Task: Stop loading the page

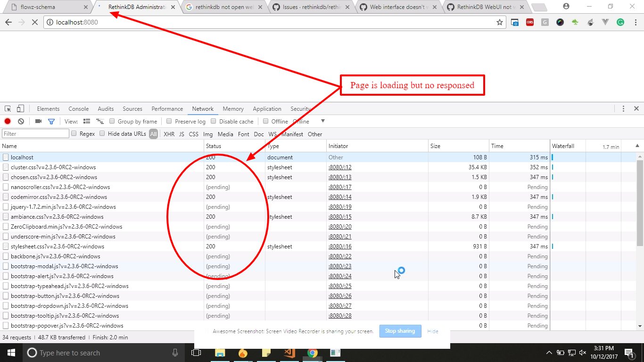Action: (35, 22)
